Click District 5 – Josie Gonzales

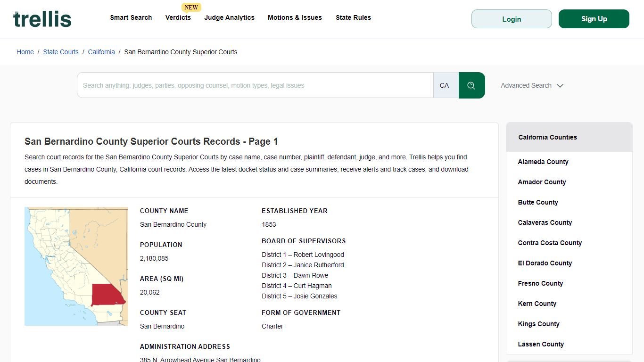click(x=300, y=296)
